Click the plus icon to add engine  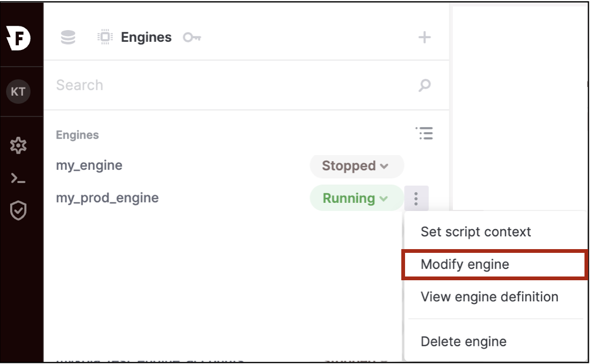pos(424,37)
